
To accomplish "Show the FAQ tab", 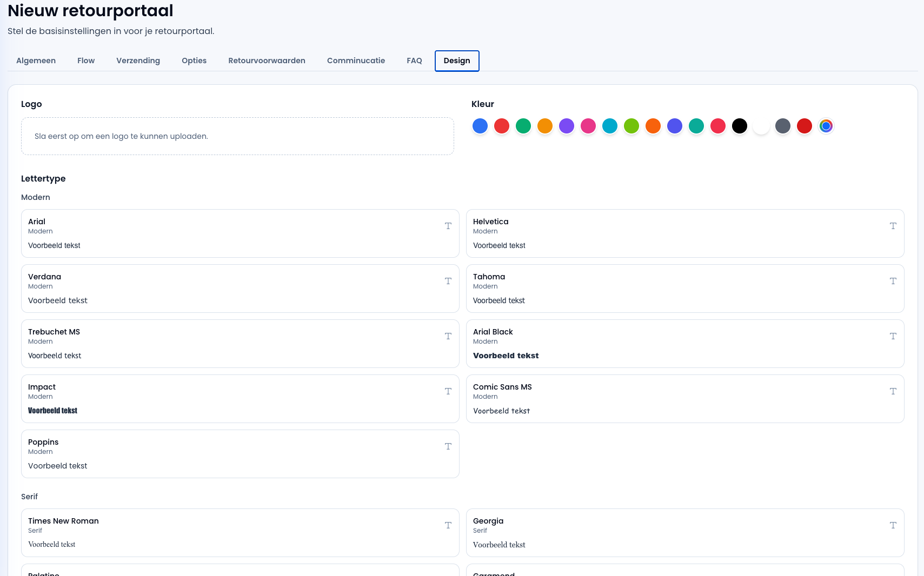I will coord(414,61).
